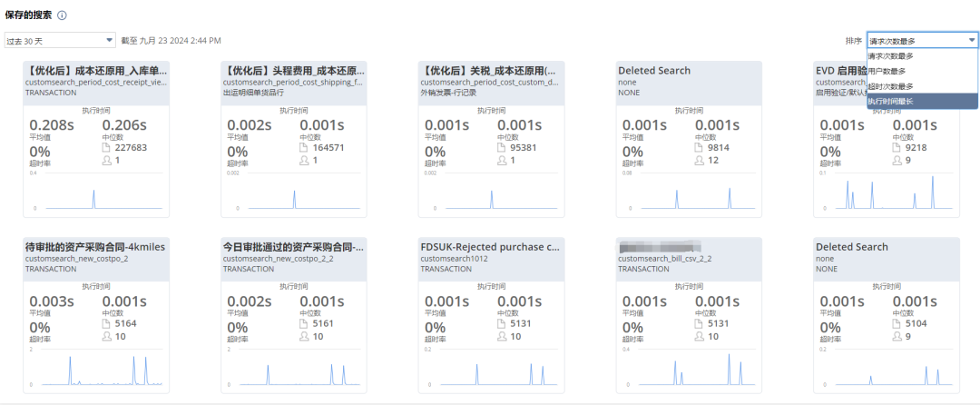The height and width of the screenshot is (405, 980).
Task: Open the 【优化后】成本还原用_入库单 search card title
Action: (x=96, y=71)
